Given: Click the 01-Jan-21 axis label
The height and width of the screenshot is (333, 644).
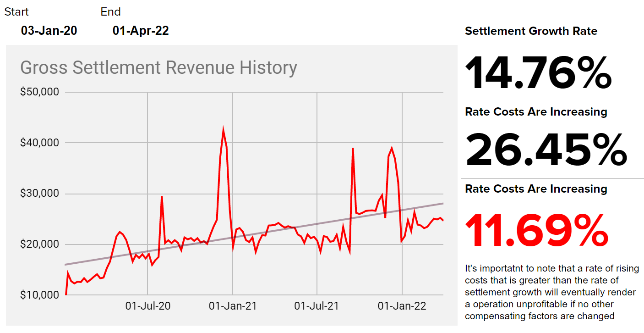Looking at the screenshot, I should 233,306.
